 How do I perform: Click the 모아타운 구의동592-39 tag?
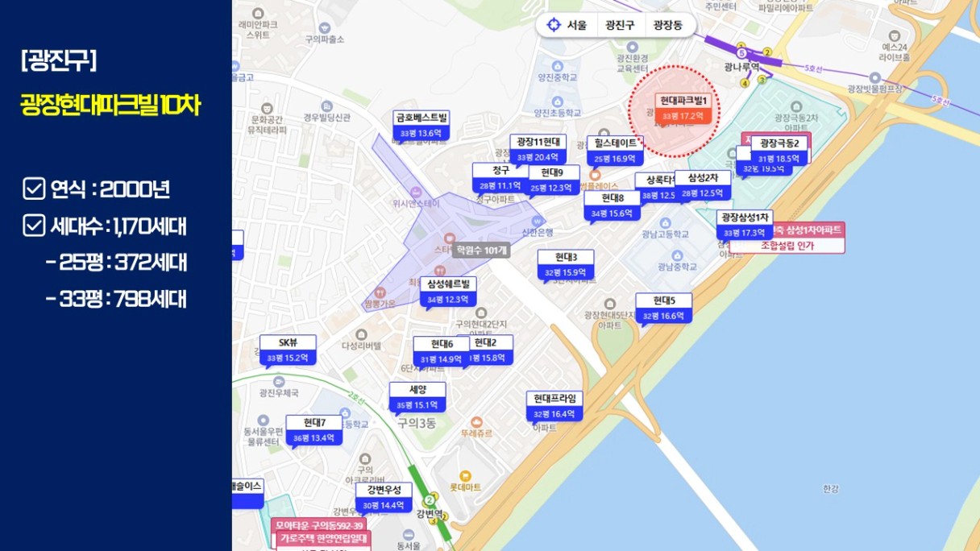318,524
